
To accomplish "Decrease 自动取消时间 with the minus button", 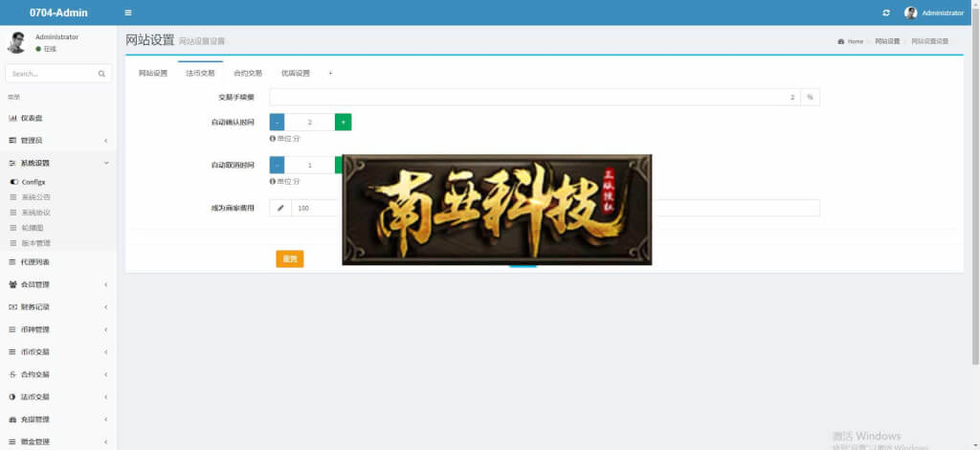I will 277,165.
